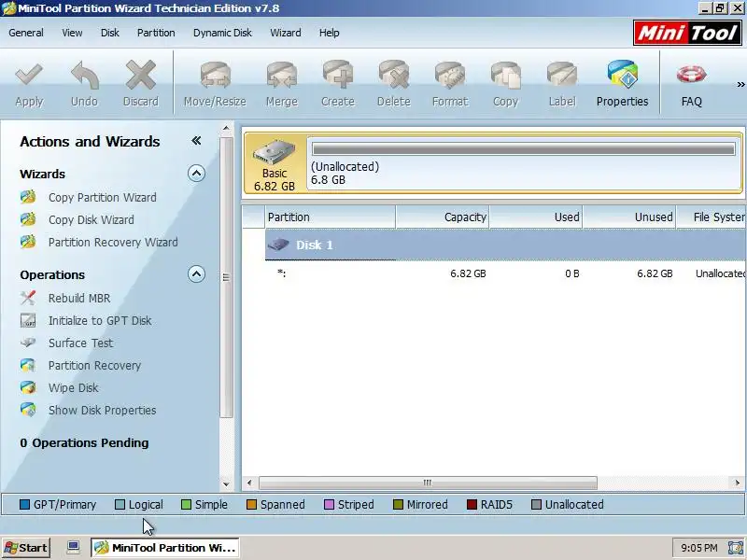
Task: Open the Help menu
Action: tap(330, 33)
